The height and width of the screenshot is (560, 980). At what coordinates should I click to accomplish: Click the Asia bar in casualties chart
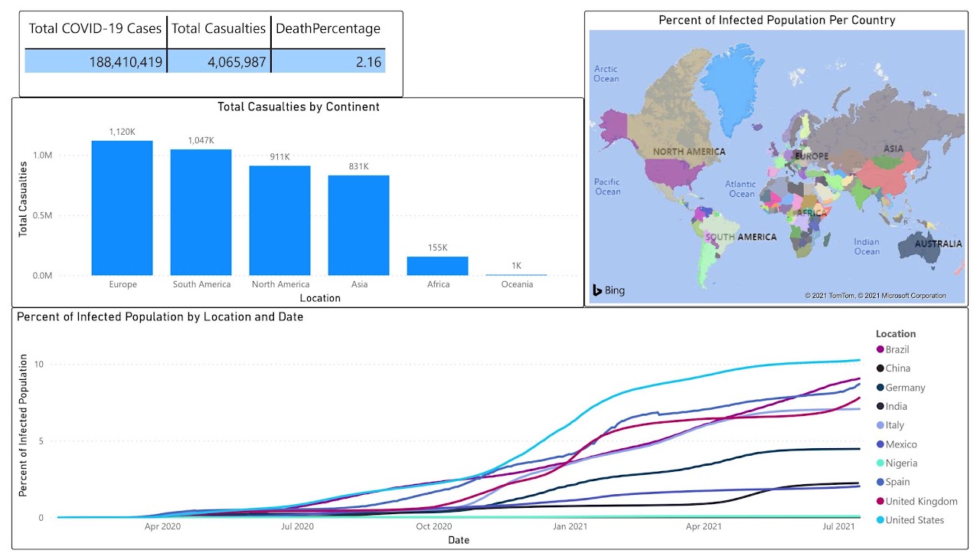pyautogui.click(x=359, y=225)
